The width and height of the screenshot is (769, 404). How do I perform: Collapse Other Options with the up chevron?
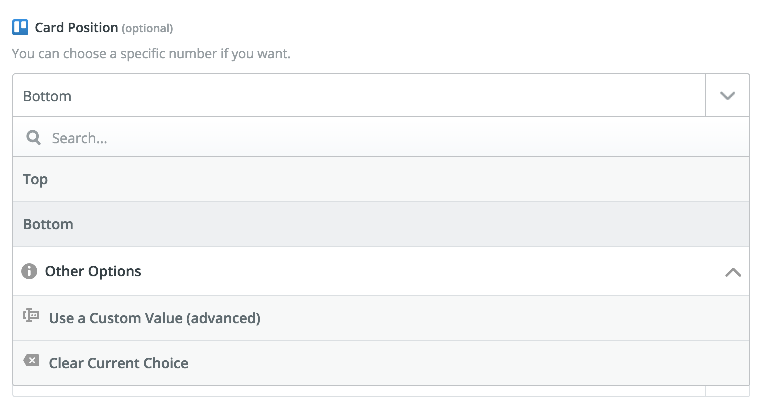pyautogui.click(x=733, y=272)
